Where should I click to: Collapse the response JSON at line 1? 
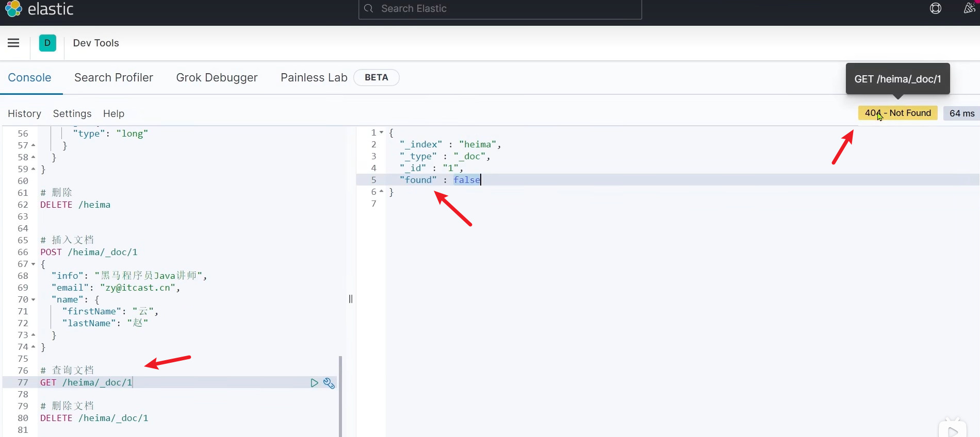[x=382, y=132]
